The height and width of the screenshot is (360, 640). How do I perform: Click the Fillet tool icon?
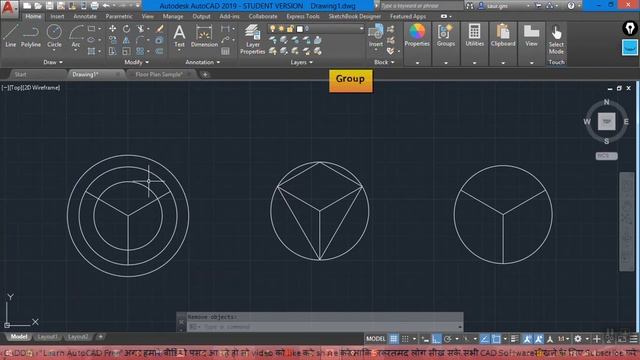(140, 40)
